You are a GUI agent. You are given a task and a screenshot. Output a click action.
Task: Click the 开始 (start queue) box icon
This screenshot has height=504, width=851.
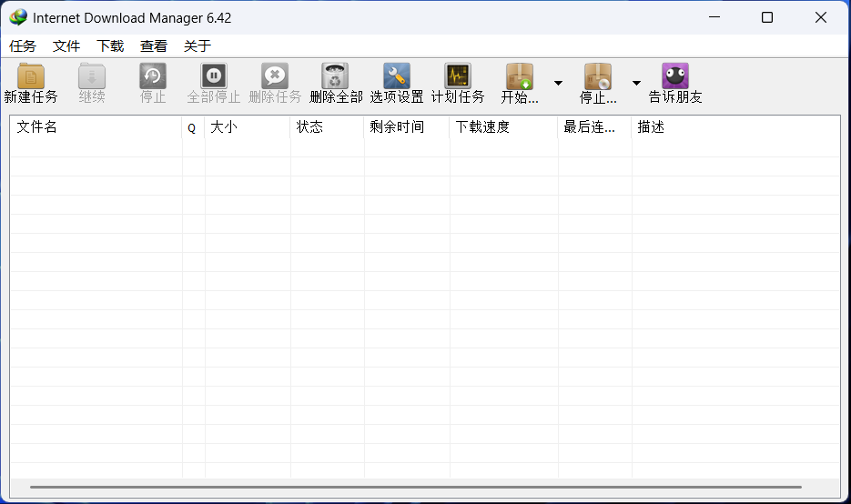coord(520,76)
